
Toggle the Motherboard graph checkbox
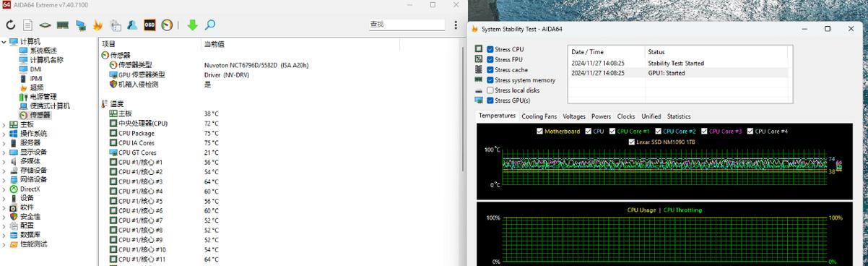pyautogui.click(x=540, y=132)
